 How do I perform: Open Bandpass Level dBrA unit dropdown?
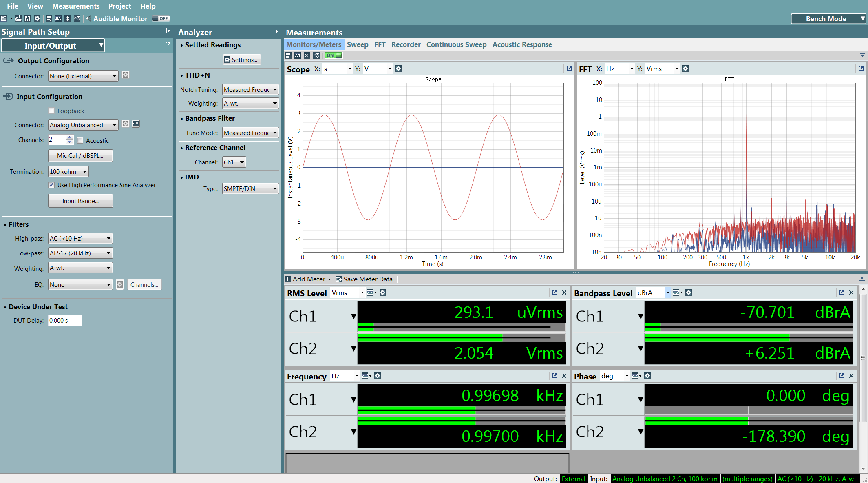coord(667,292)
